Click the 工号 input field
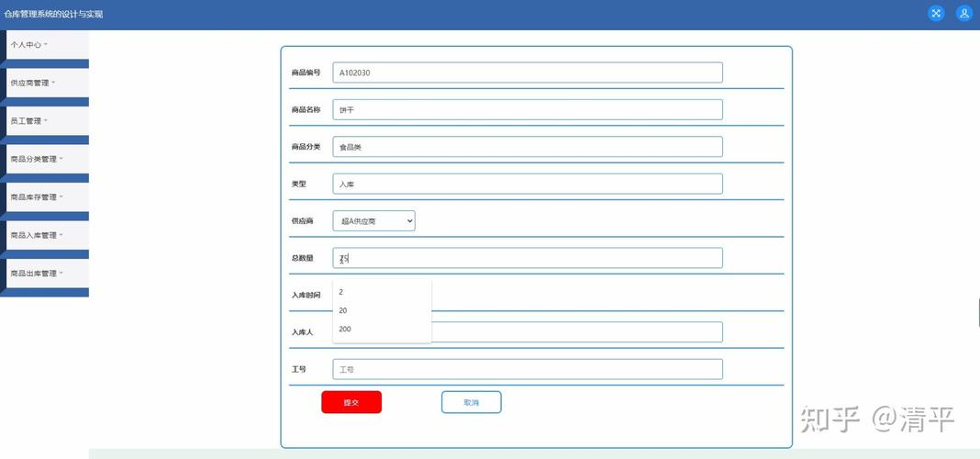 pos(528,370)
